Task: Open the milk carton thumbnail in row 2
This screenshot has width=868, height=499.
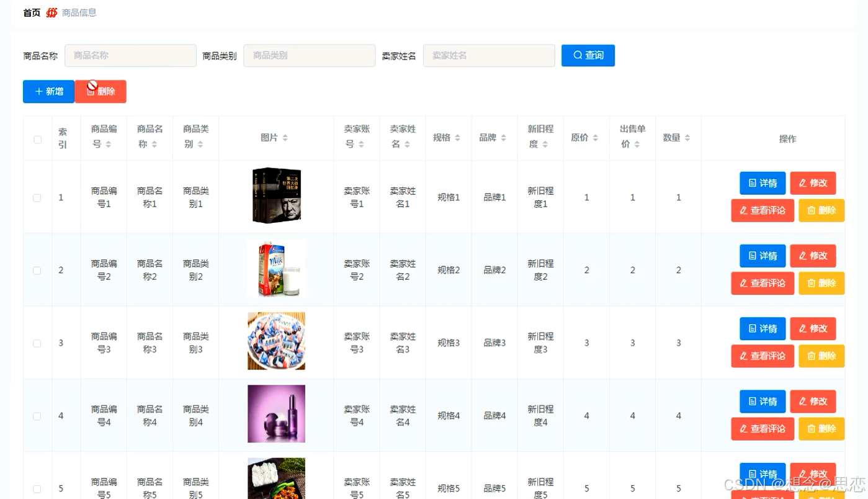Action: [277, 268]
